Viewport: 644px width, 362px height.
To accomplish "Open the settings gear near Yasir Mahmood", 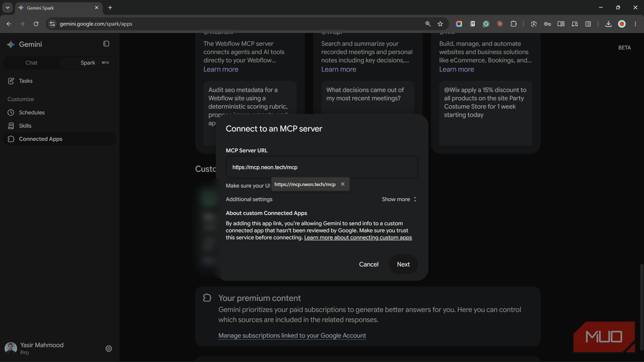I will point(109,348).
